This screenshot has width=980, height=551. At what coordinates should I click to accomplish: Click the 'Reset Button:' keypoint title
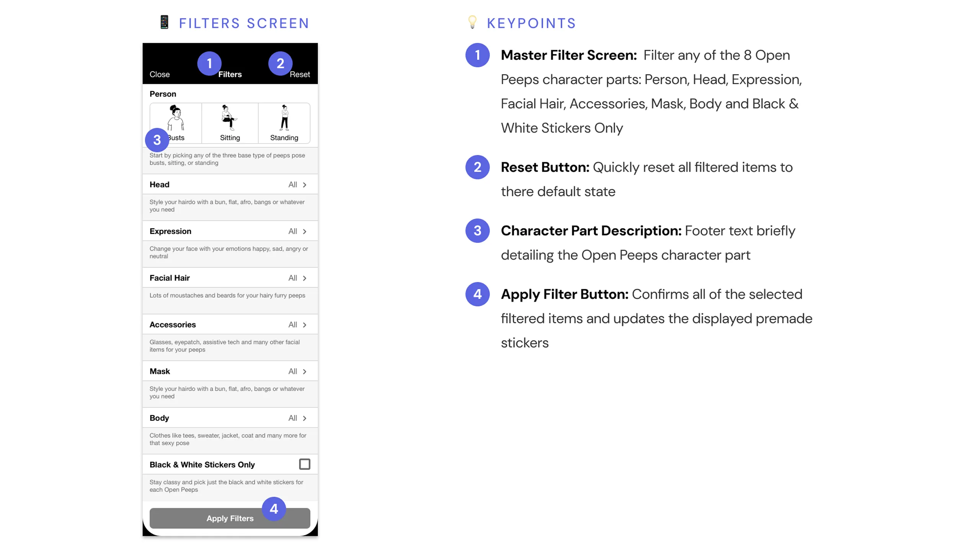click(545, 167)
